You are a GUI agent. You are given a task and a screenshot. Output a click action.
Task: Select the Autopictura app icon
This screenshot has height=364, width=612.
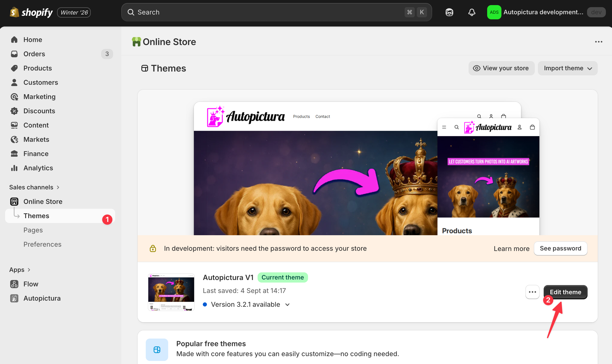tap(14, 298)
